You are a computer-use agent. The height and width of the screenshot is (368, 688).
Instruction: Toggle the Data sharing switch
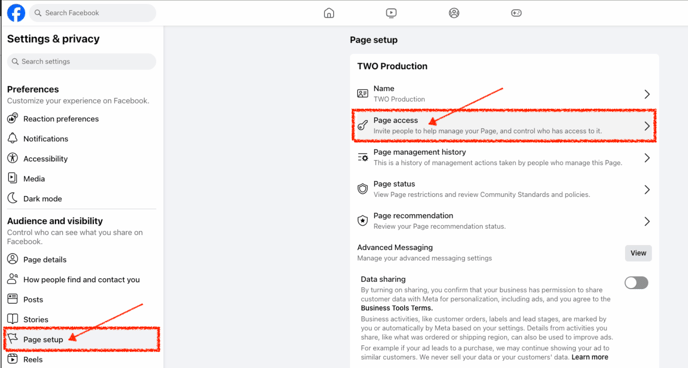point(636,283)
